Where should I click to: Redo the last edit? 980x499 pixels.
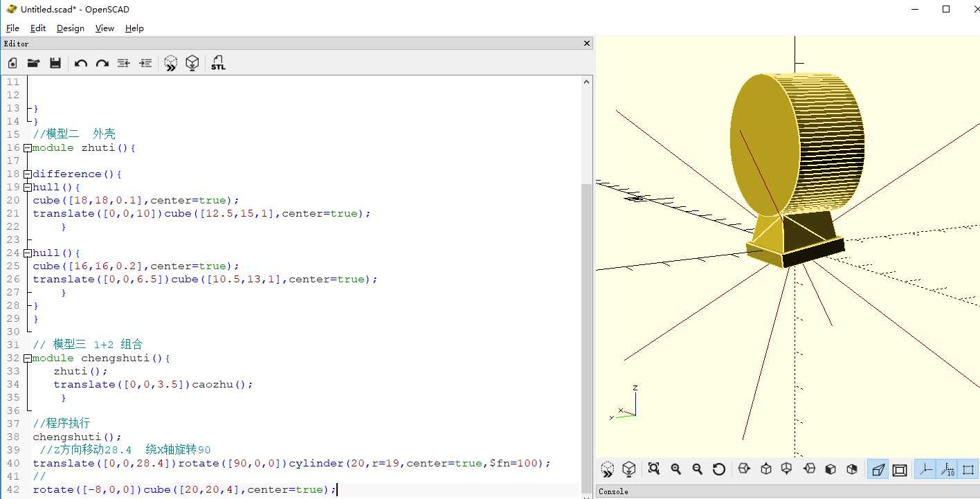102,63
